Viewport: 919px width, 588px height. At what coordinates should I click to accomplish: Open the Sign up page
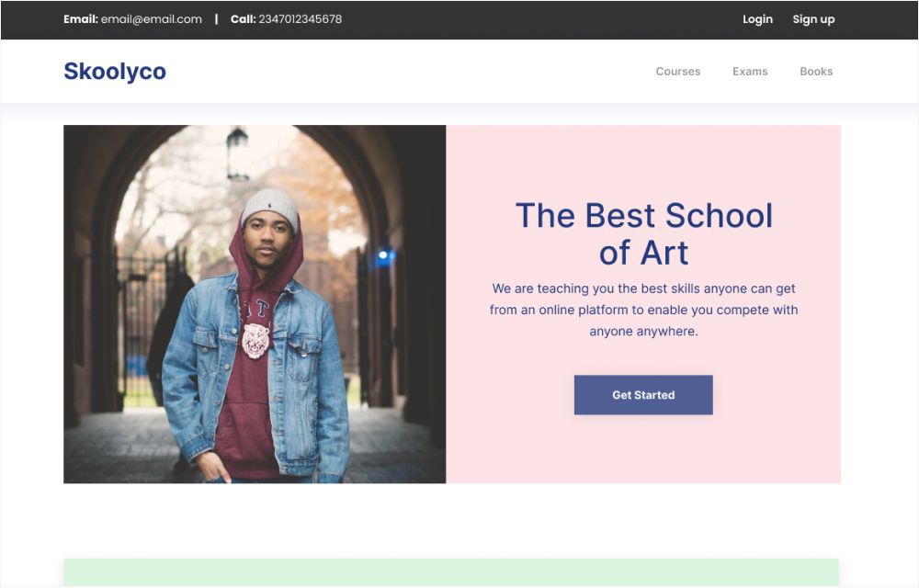point(813,19)
